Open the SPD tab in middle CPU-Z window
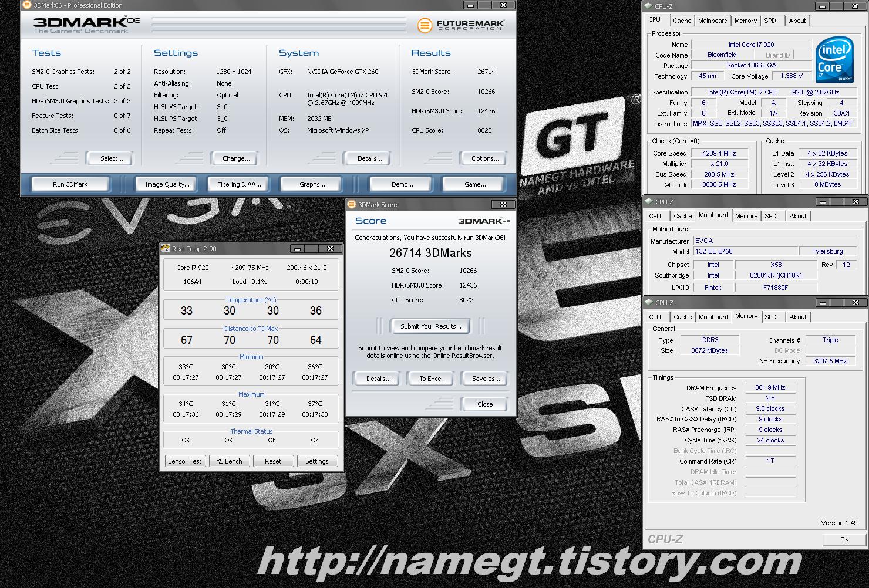 pyautogui.click(x=770, y=216)
